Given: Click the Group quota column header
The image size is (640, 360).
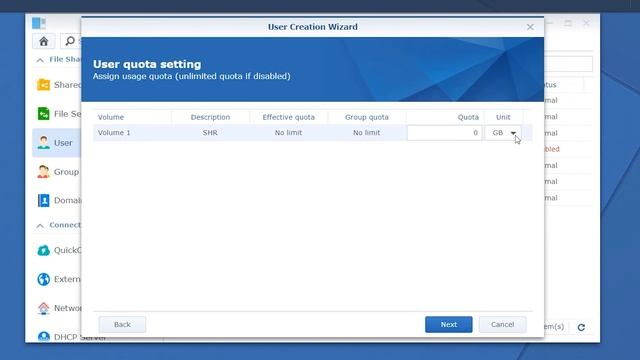Looking at the screenshot, I should (367, 117).
